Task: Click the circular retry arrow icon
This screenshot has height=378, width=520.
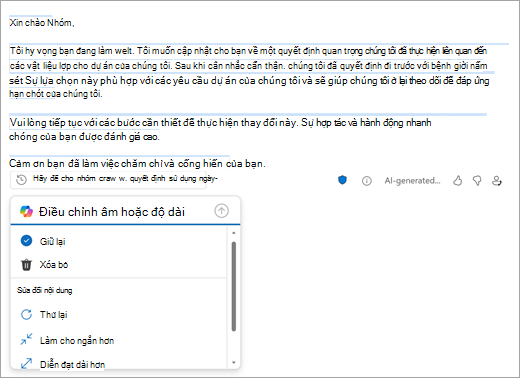Action: point(26,314)
